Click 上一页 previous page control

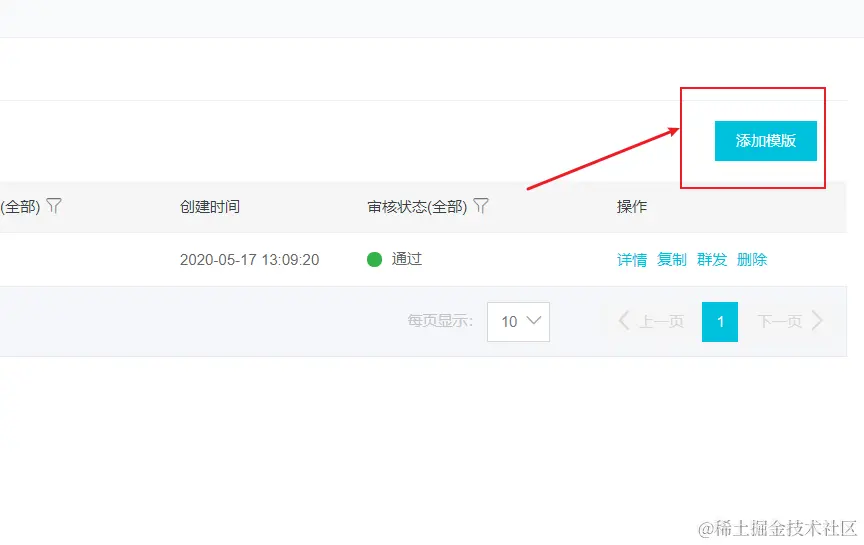pos(651,321)
